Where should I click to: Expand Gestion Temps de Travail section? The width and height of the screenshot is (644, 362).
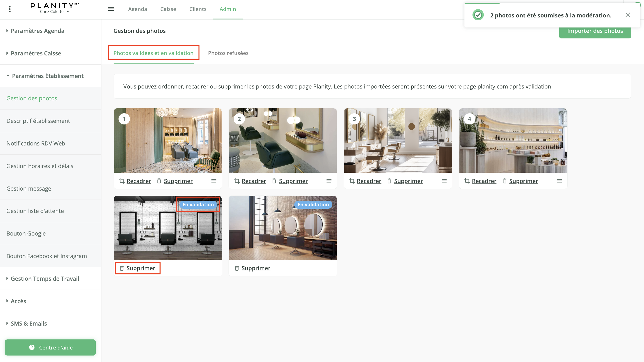pos(45,279)
